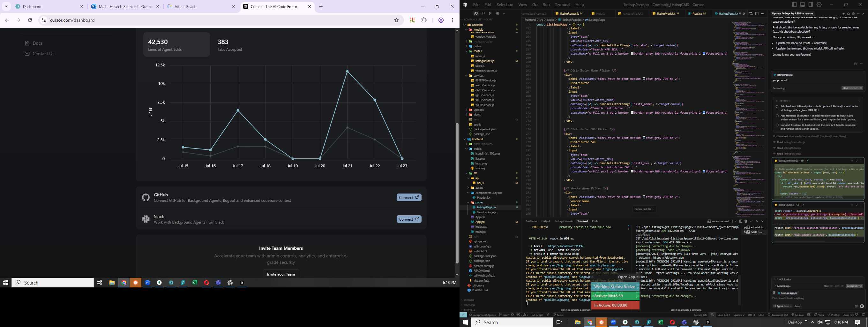
Task: Bookmark this page star in Chrome
Action: 396,20
